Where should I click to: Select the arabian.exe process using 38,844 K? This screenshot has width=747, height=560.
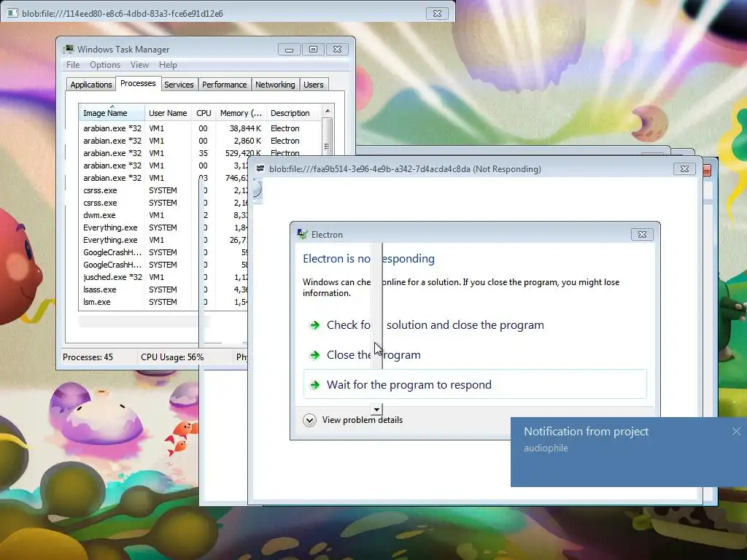tap(200, 128)
